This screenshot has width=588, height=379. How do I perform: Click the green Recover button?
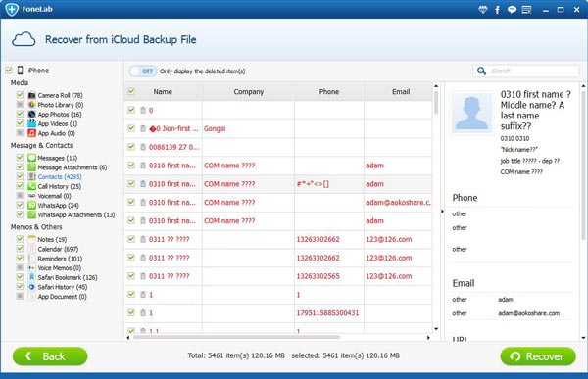pyautogui.click(x=538, y=356)
